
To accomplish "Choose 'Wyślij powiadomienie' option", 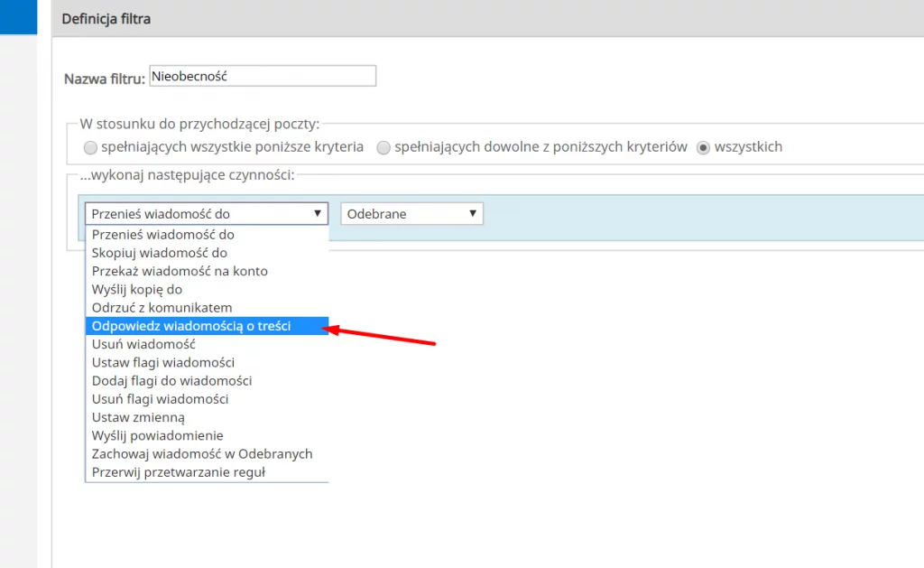I will click(x=207, y=436).
